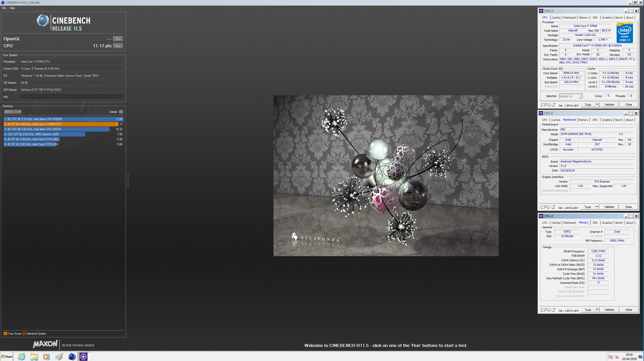Switch to Cinebench taskbar icon
The image size is (644, 361).
[x=72, y=356]
